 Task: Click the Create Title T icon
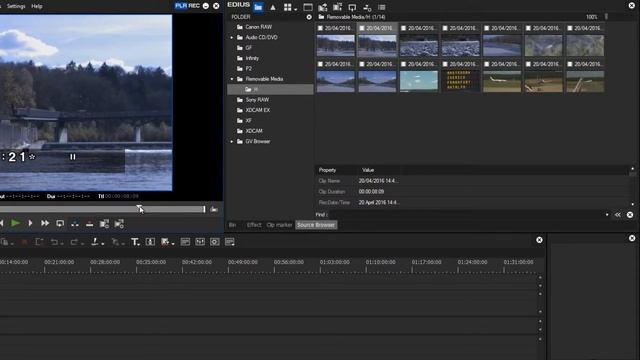coord(134,242)
